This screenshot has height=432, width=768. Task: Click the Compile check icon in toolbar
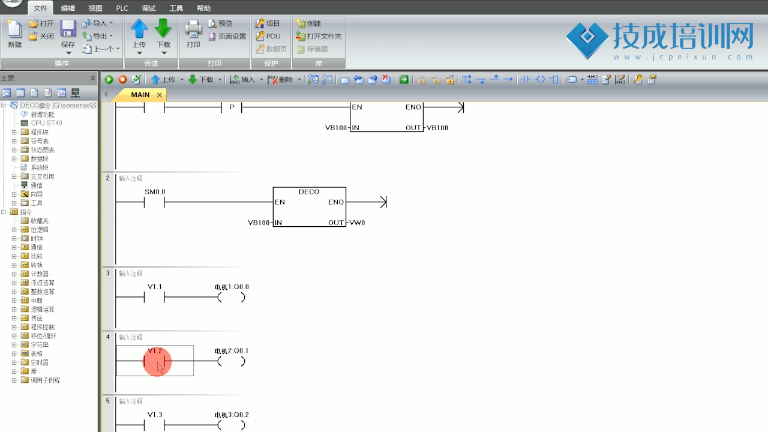click(x=137, y=79)
